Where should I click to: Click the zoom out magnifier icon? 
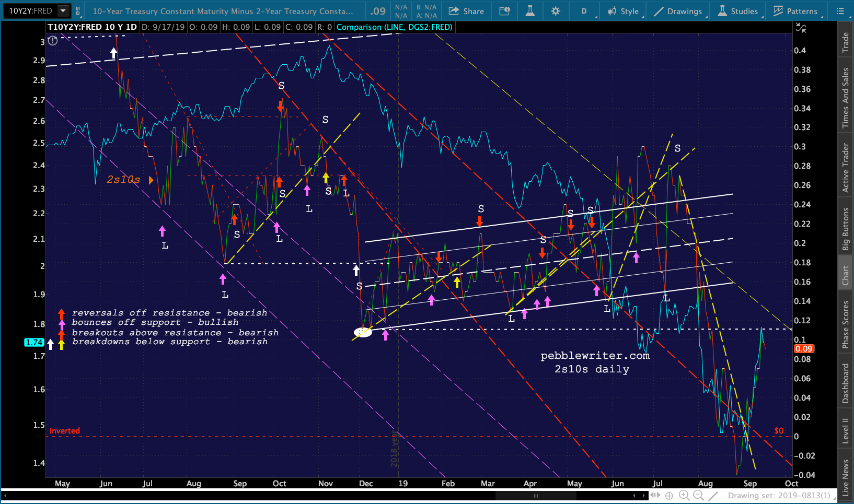pyautogui.click(x=699, y=495)
